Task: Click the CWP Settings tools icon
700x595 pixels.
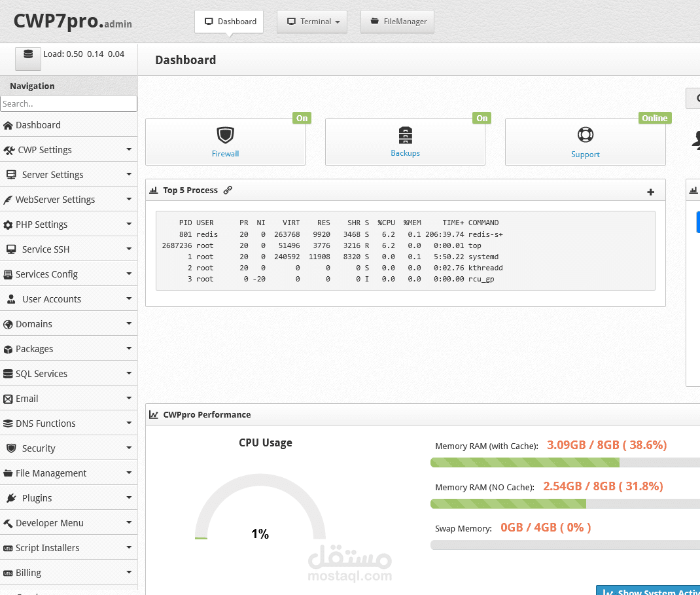Action: click(9, 151)
